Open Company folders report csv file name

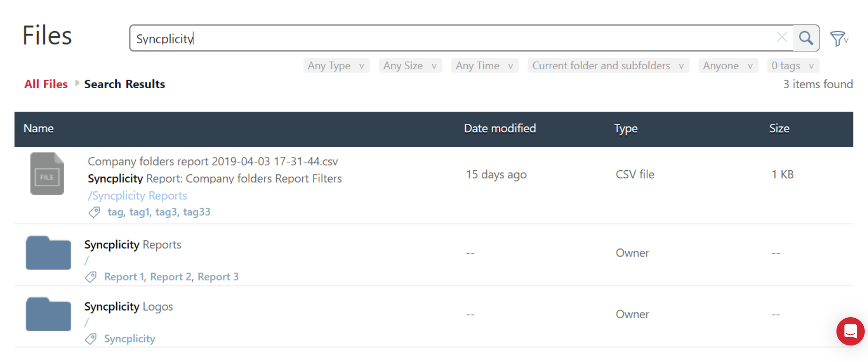coord(213,162)
